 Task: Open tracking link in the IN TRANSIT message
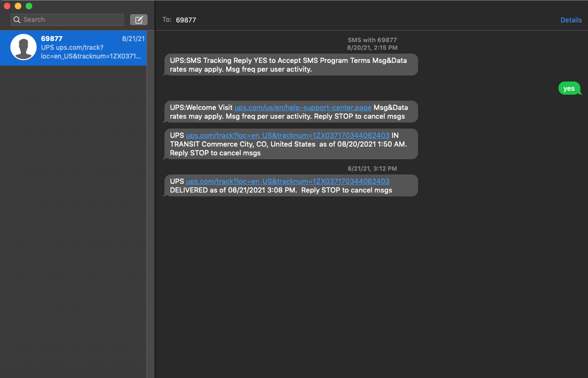tap(287, 136)
